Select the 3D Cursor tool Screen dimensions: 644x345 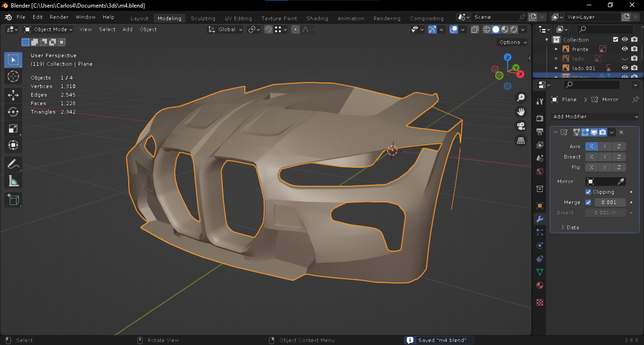(x=13, y=76)
